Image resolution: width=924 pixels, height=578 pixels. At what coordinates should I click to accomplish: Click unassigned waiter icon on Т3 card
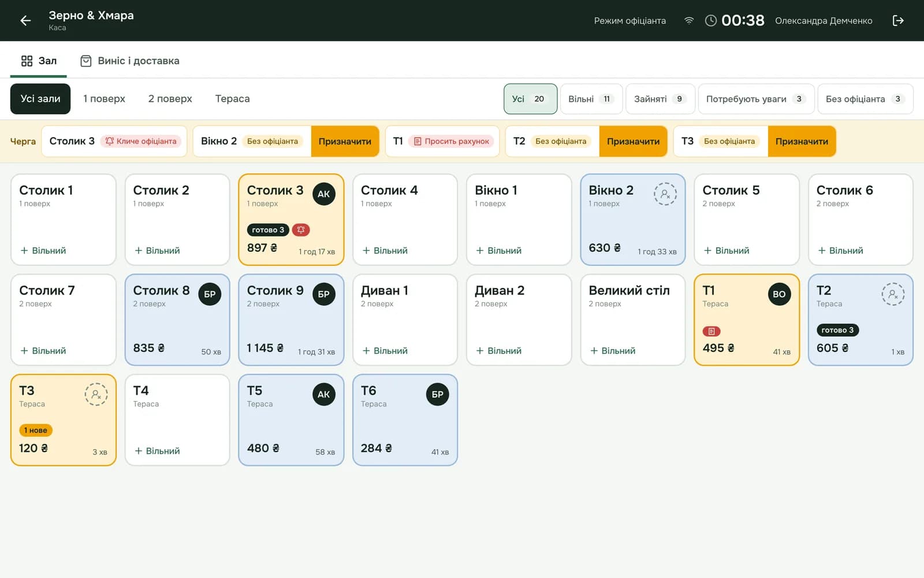pos(96,394)
